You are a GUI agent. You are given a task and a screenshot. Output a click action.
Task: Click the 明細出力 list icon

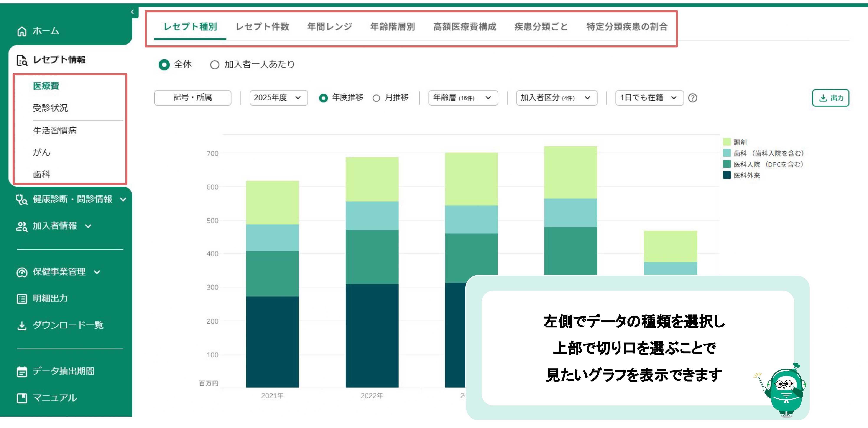22,299
